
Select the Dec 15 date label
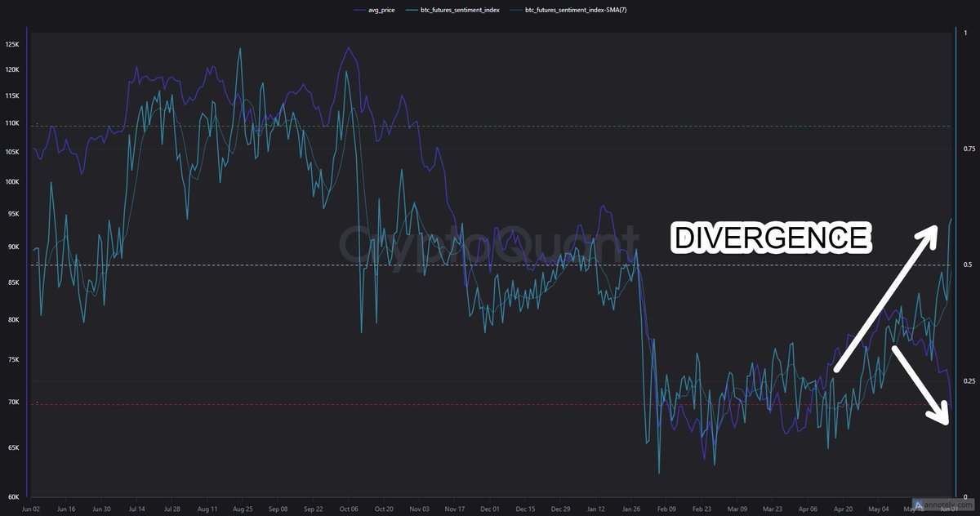[x=523, y=508]
